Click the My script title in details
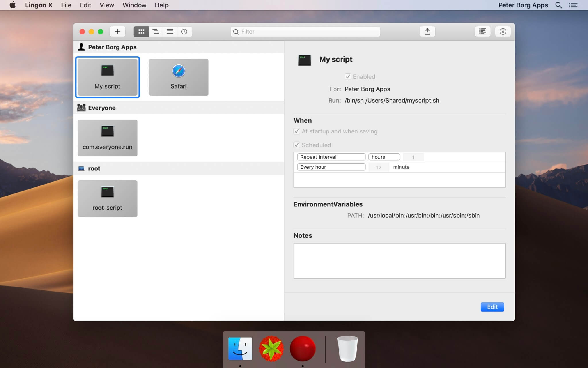 coord(336,59)
